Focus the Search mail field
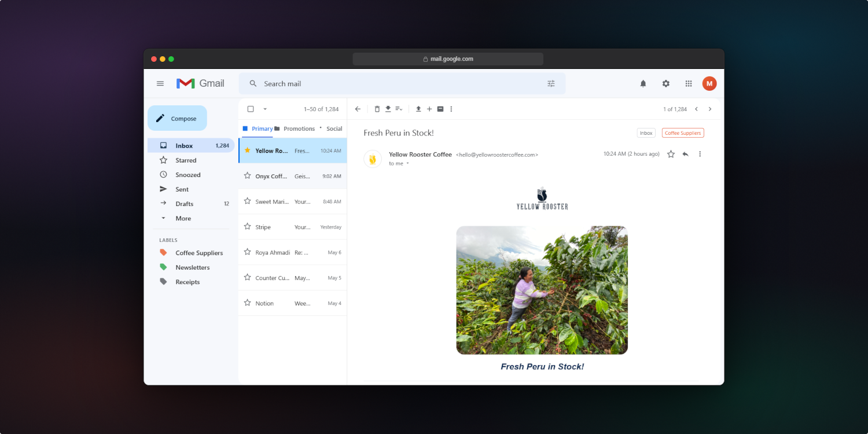Screen dimensions: 868x434 (x=402, y=83)
